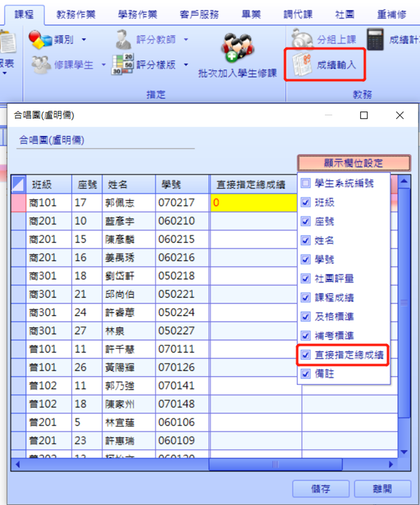Uncheck the 班級 column checkbox

(305, 202)
